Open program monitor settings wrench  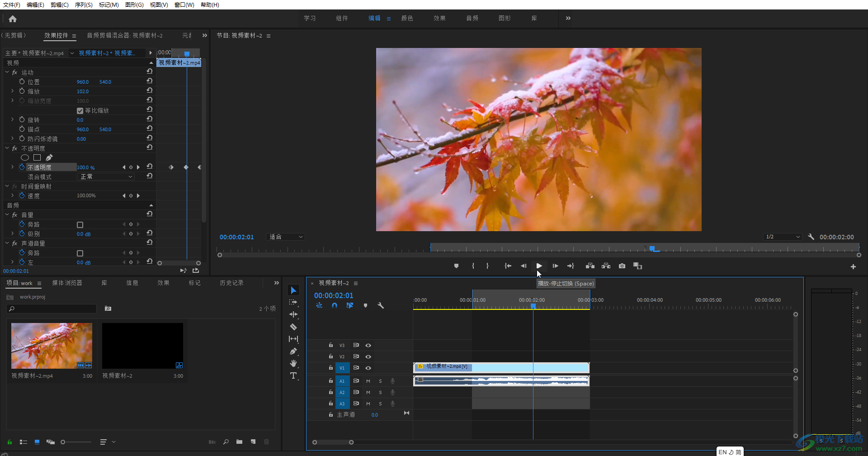click(x=811, y=237)
